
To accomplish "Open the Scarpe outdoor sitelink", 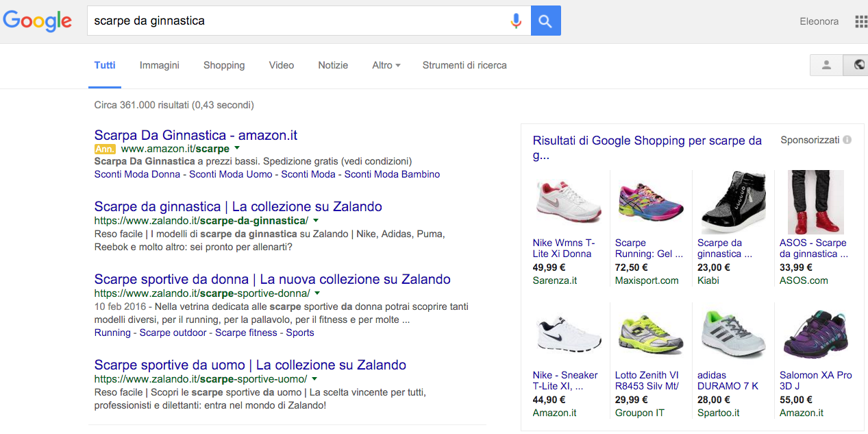I will click(173, 333).
